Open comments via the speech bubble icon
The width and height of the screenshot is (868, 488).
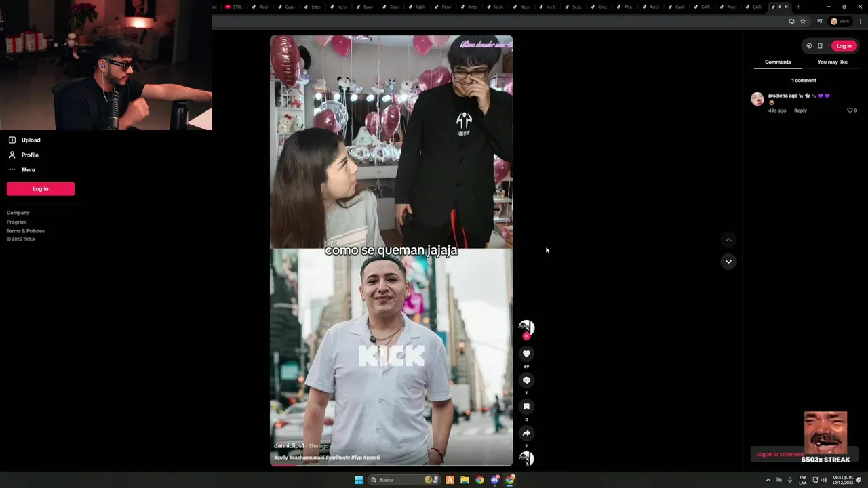tap(526, 380)
